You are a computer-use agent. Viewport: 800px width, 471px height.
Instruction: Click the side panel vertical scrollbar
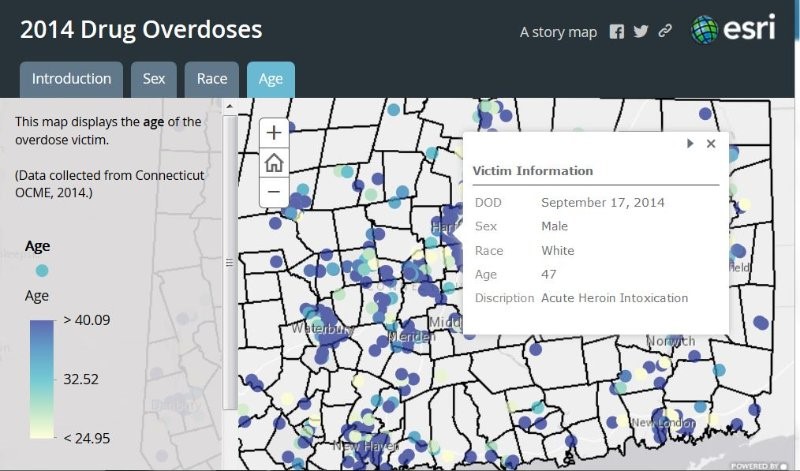230,262
